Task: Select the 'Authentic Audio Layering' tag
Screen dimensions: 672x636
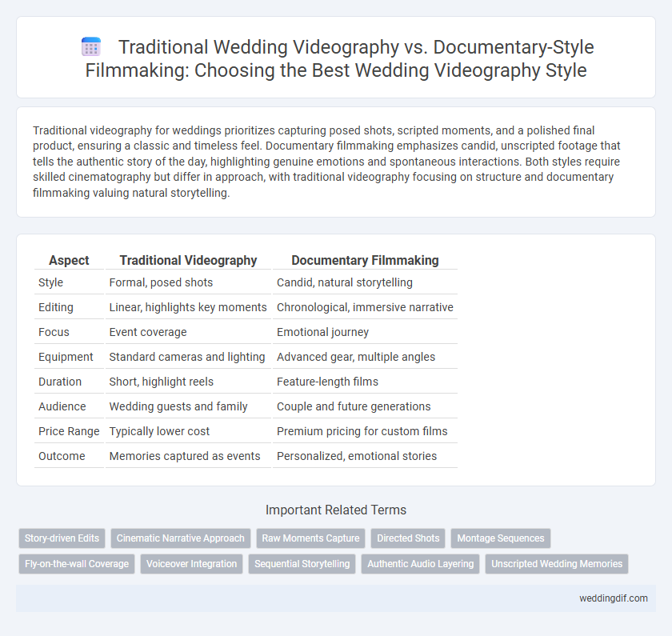Action: click(421, 564)
